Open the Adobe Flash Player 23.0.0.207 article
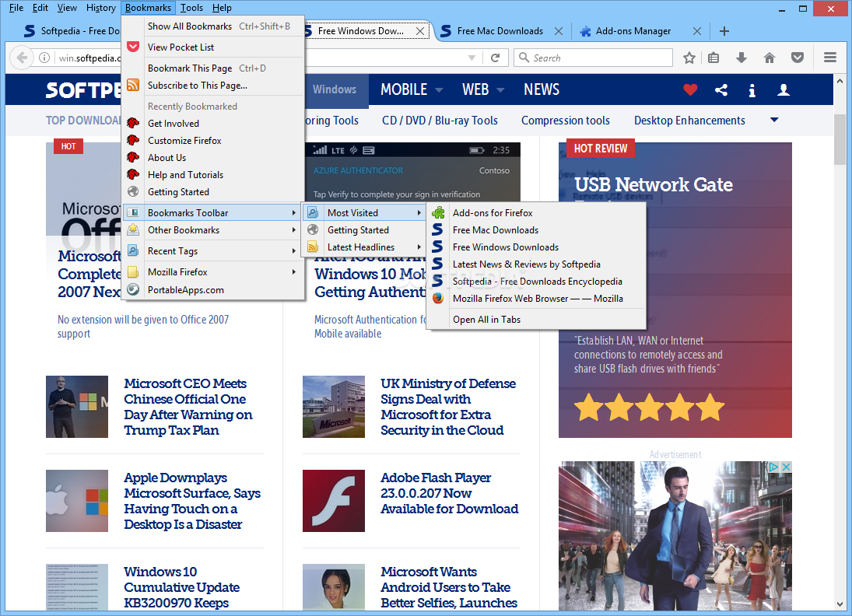This screenshot has width=852, height=616. tap(450, 493)
